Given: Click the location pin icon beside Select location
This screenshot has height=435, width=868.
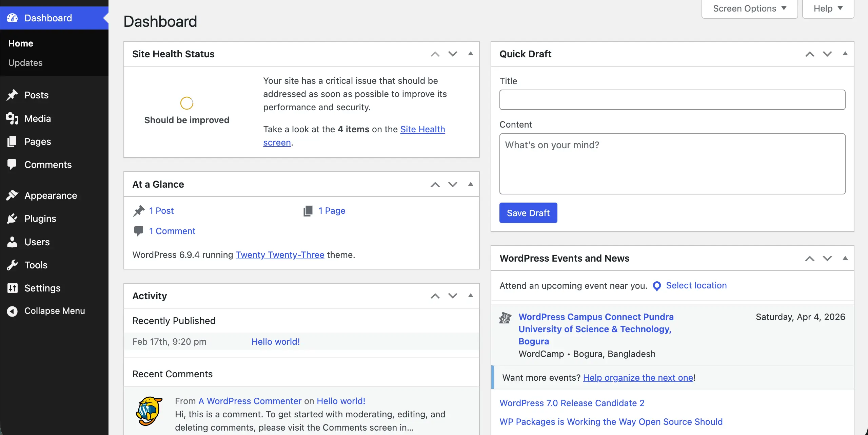Looking at the screenshot, I should 657,286.
